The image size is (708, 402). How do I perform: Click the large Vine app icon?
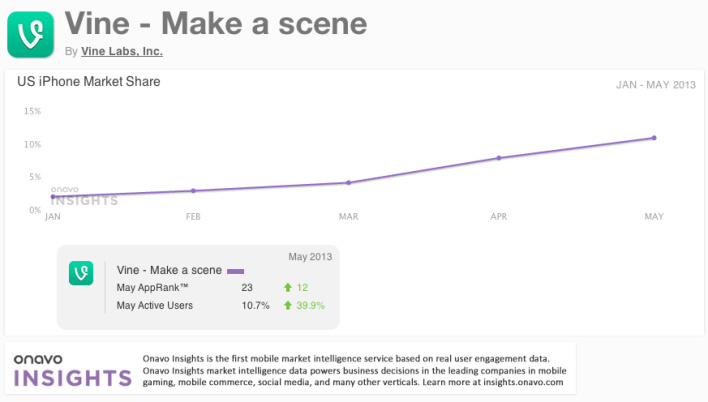tap(31, 35)
